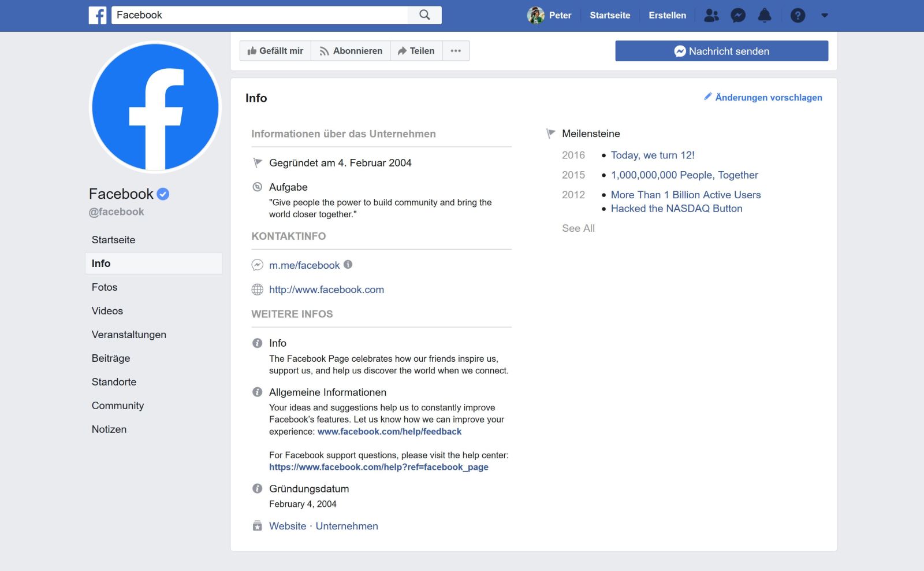This screenshot has width=924, height=571.
Task: Click the info icon beside Gründungsdatum
Action: pos(258,488)
